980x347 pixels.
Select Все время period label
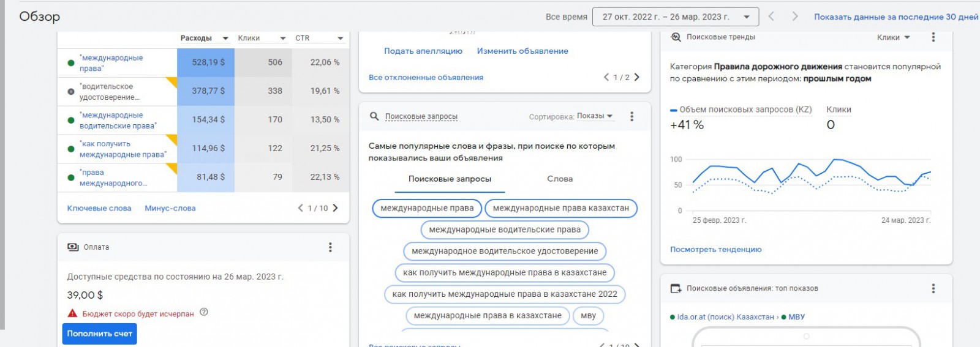567,17
